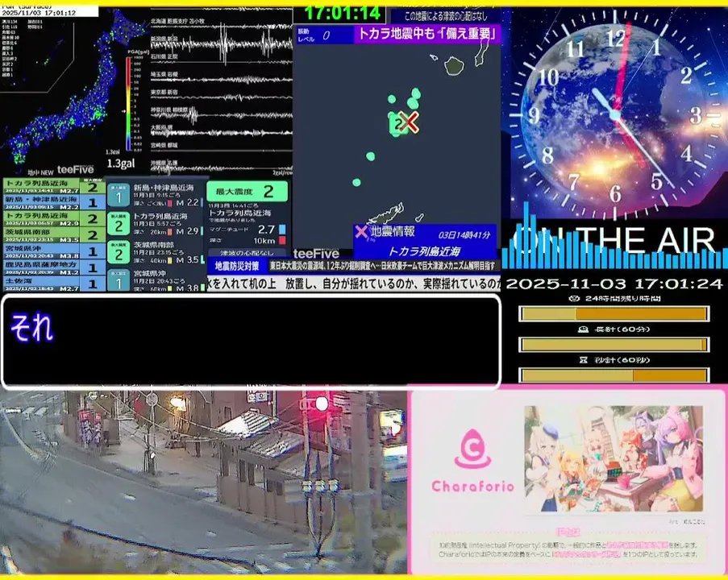Click the hourglass icon beside 秒針(60秒)
Viewport: 728px width, 580px height.
pyautogui.click(x=584, y=359)
